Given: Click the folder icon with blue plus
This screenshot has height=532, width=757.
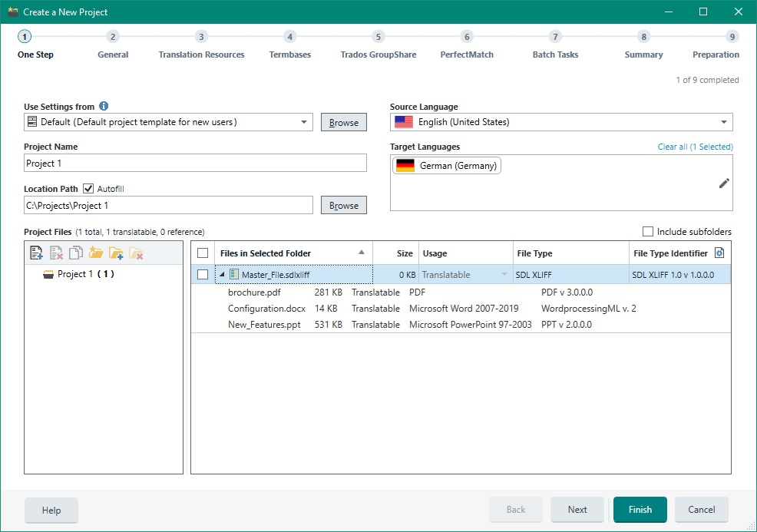Looking at the screenshot, I should 116,253.
